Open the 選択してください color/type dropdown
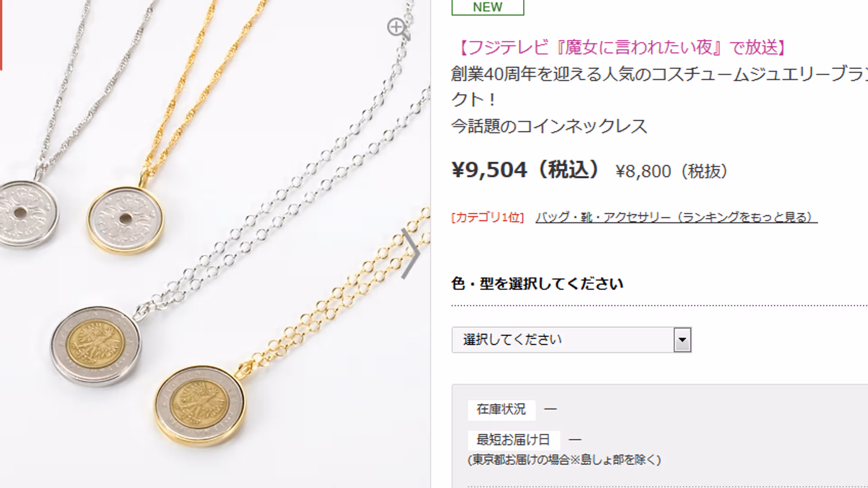 pyautogui.click(x=571, y=340)
